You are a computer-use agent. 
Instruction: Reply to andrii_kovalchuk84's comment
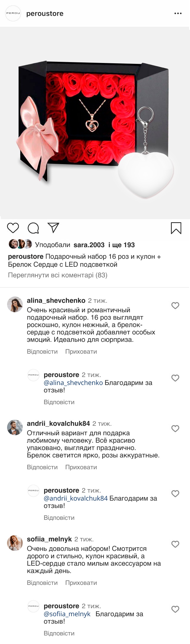click(42, 467)
